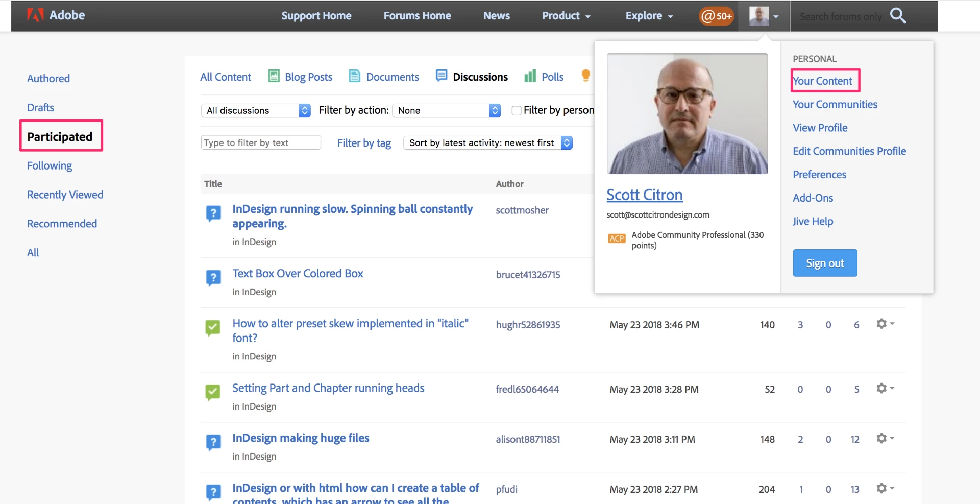Focus the Type to filter by text field
Image resolution: width=980 pixels, height=504 pixels.
[x=261, y=142]
